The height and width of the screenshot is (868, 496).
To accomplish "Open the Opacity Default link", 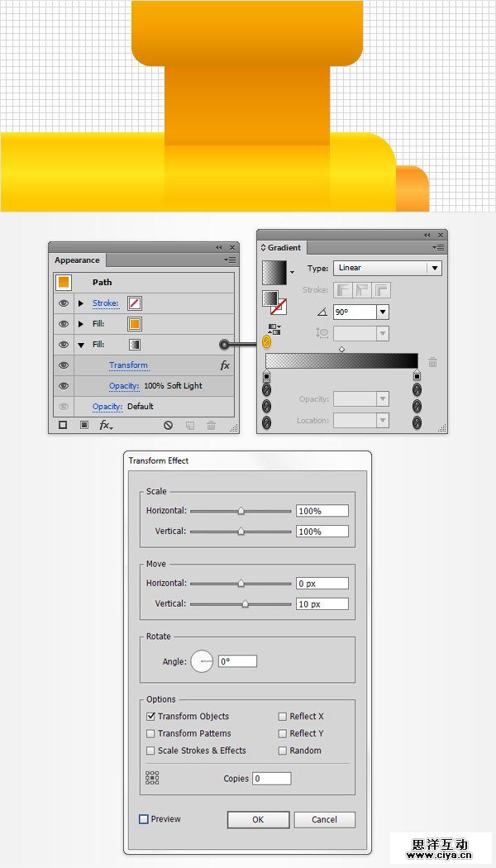I will (107, 407).
